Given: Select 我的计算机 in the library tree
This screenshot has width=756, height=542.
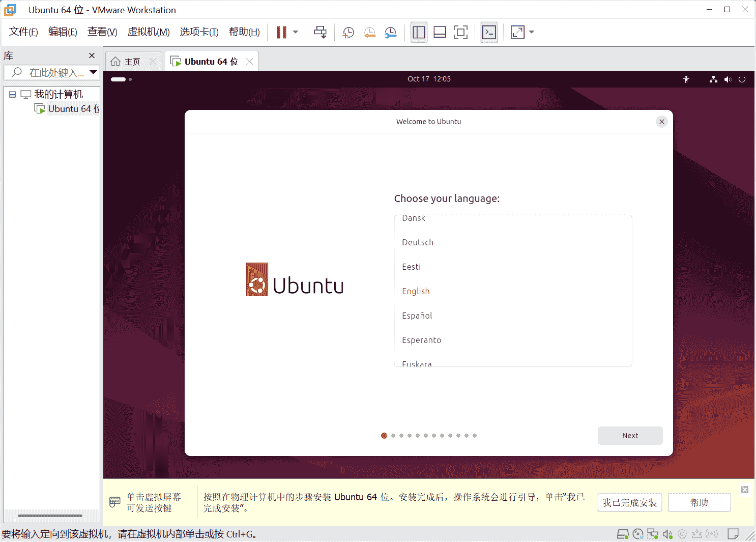Looking at the screenshot, I should pyautogui.click(x=59, y=94).
